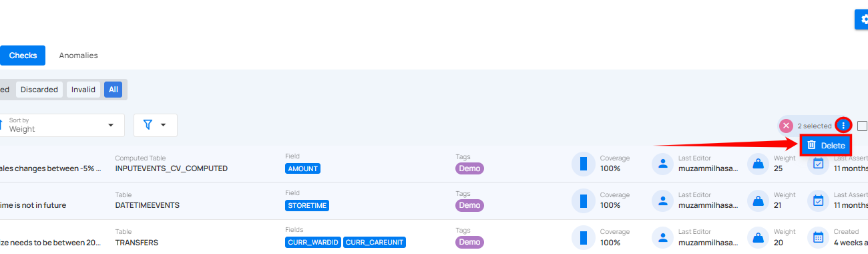The image size is (868, 254).
Task: Click last asserted icon in DATETIMEEVENTS row
Action: (819, 201)
